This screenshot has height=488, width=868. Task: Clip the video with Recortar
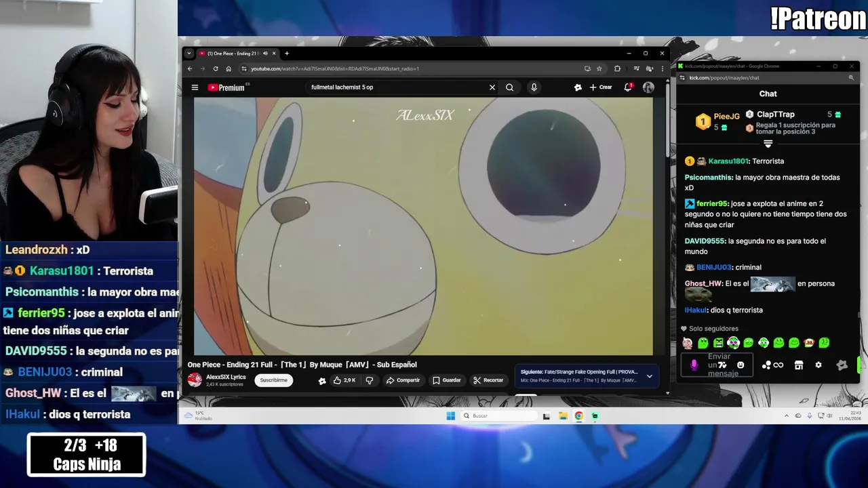tap(488, 380)
